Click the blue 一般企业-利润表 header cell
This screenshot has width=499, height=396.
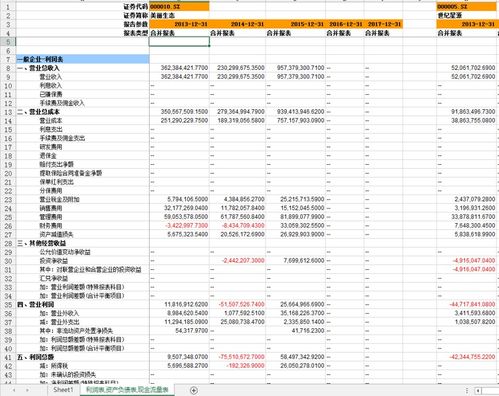click(82, 59)
